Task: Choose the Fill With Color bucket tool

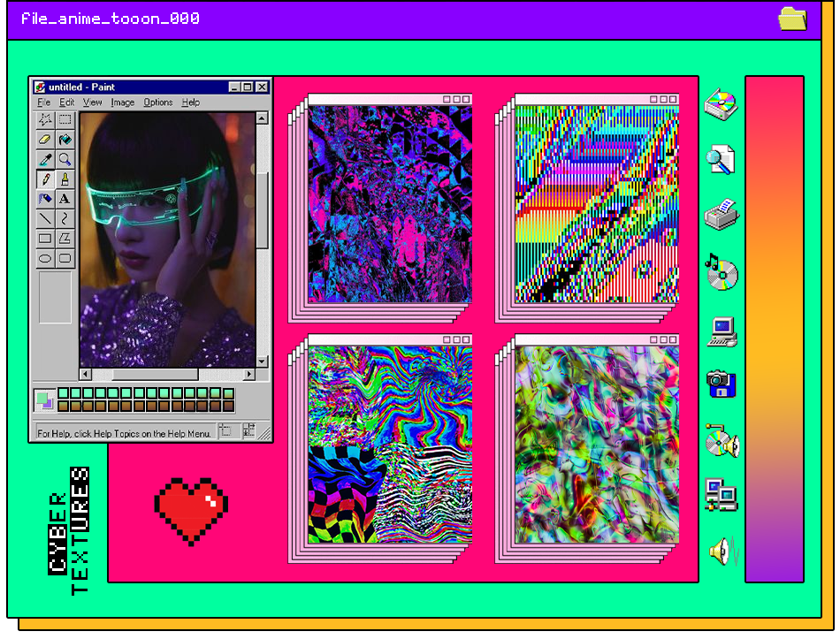Action: tap(65, 140)
